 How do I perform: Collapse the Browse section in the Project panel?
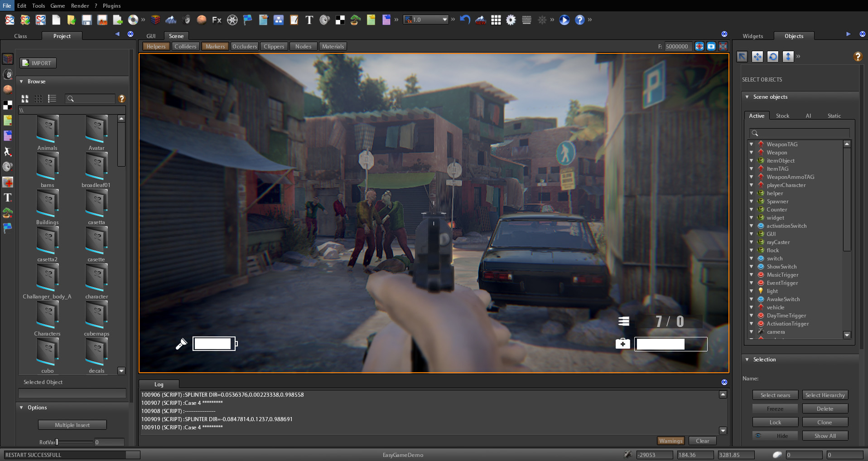pyautogui.click(x=21, y=81)
